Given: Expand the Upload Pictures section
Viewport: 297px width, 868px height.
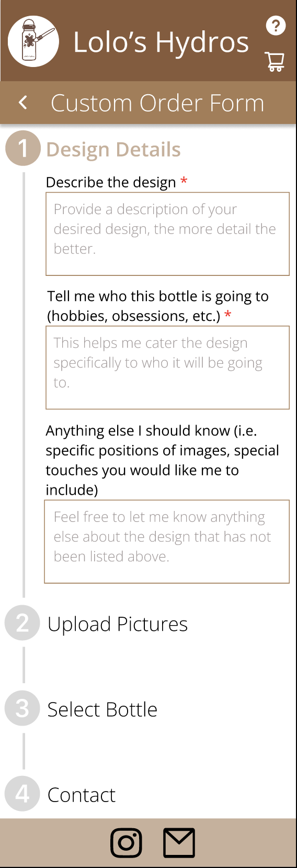Looking at the screenshot, I should [118, 624].
